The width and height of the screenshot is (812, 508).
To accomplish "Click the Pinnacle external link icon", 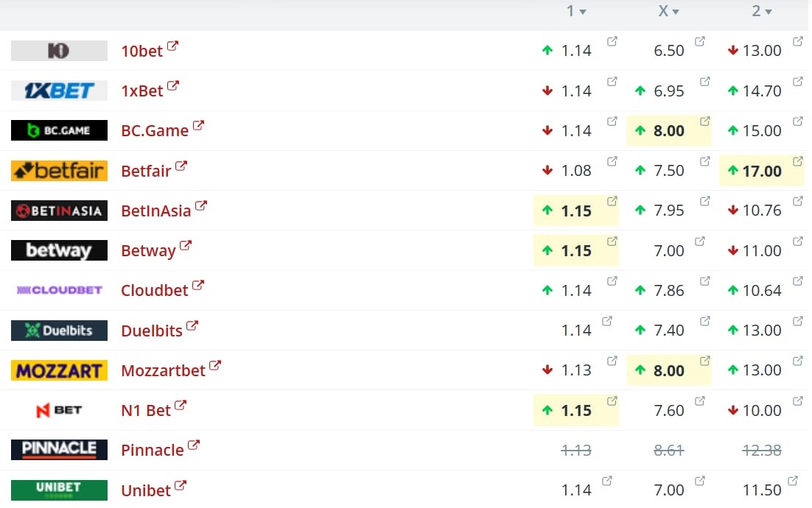I will pos(194,445).
